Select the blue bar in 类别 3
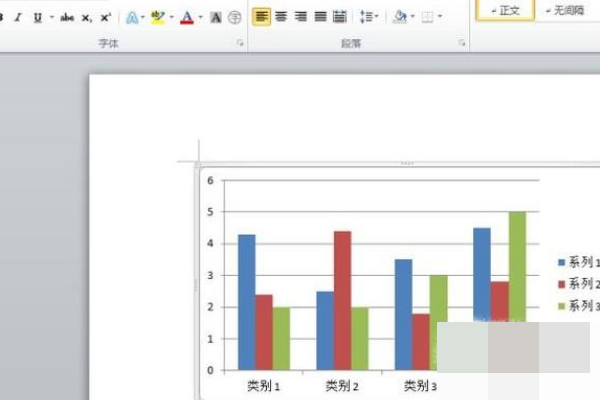The image size is (600, 400). [403, 315]
